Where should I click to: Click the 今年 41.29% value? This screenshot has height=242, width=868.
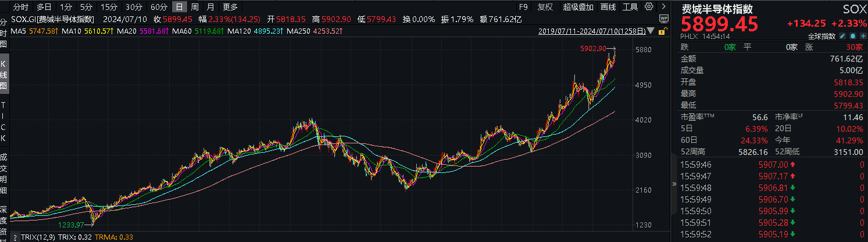tap(850, 140)
